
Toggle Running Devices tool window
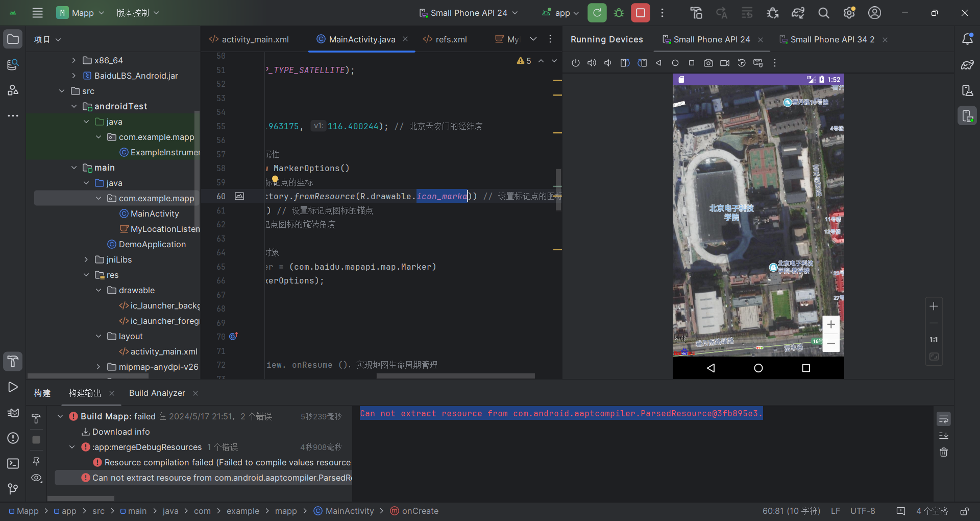(967, 116)
